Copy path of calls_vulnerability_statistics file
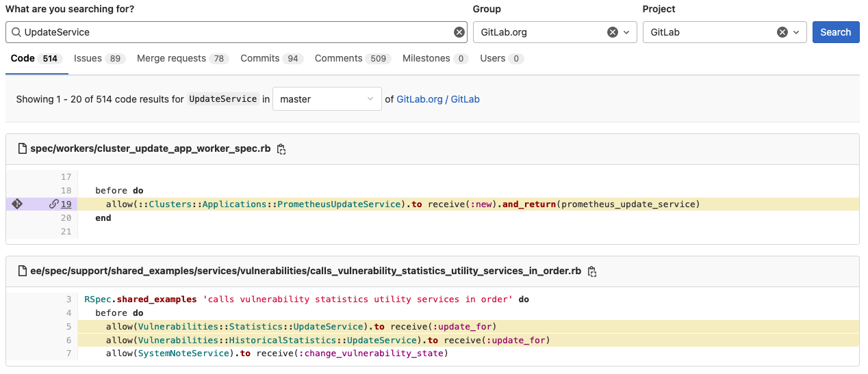The image size is (868, 374). pos(592,271)
